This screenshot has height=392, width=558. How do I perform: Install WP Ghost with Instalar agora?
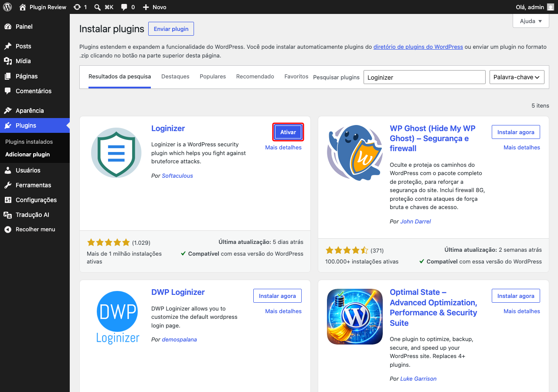(x=516, y=132)
